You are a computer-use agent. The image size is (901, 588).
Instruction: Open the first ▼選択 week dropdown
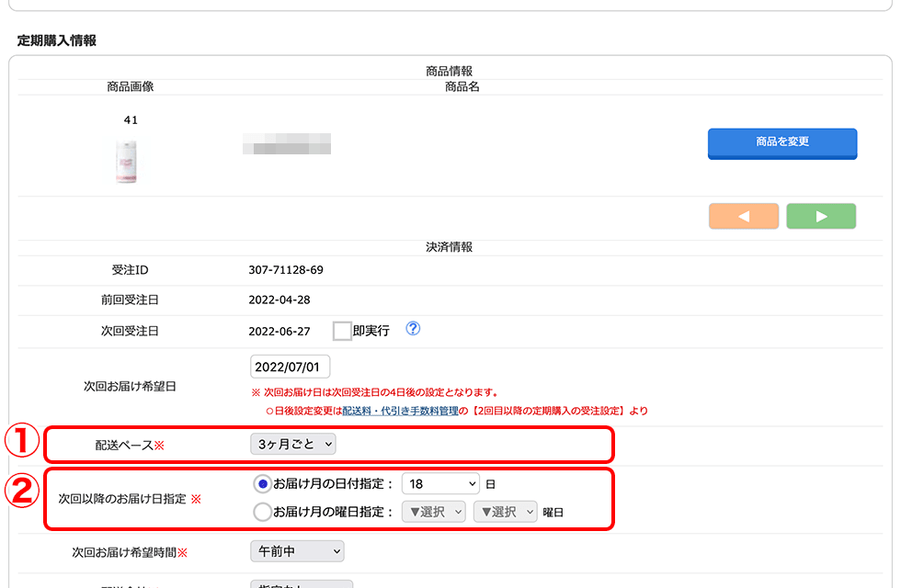[434, 512]
